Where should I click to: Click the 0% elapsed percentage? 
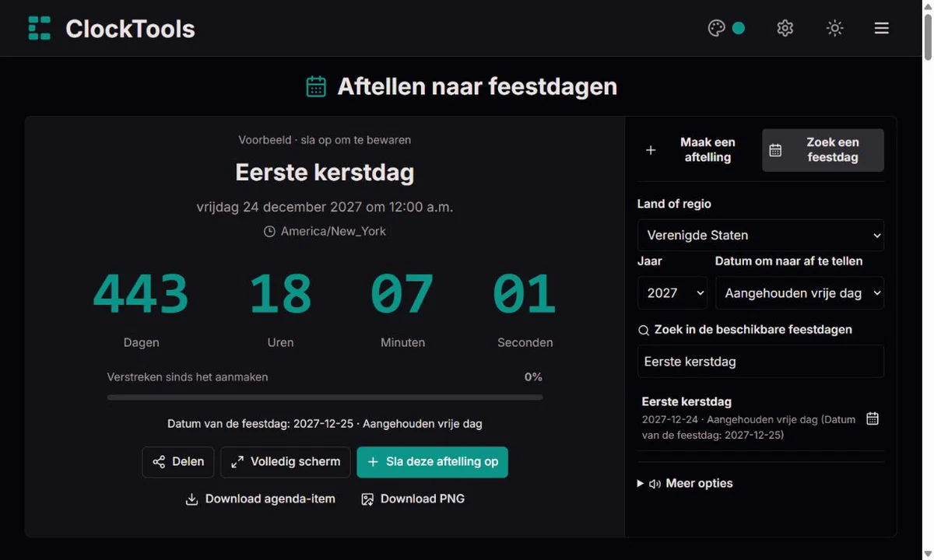533,377
